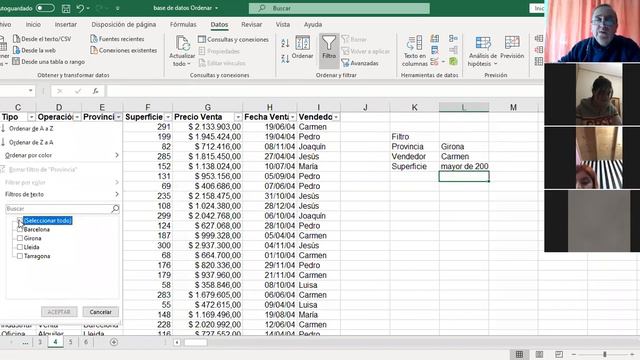Image resolution: width=640 pixels, height=360 pixels.
Task: Open the Operación column filter dropdown
Action: pyautogui.click(x=77, y=117)
